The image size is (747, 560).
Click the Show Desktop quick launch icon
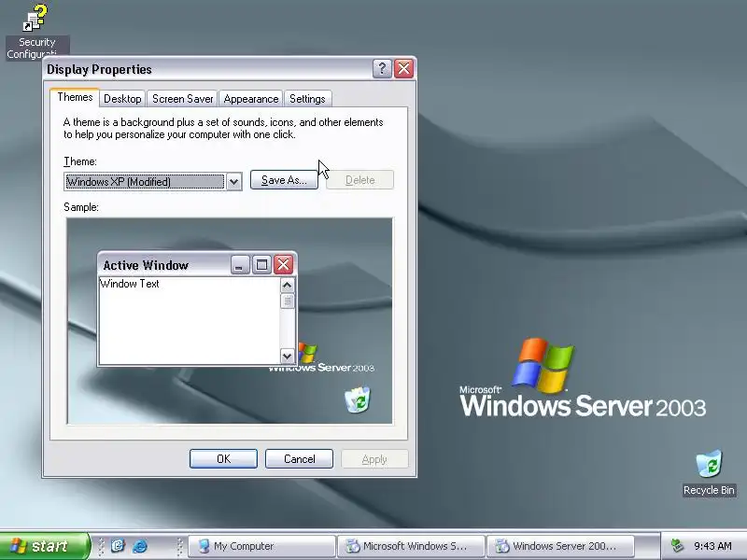118,546
